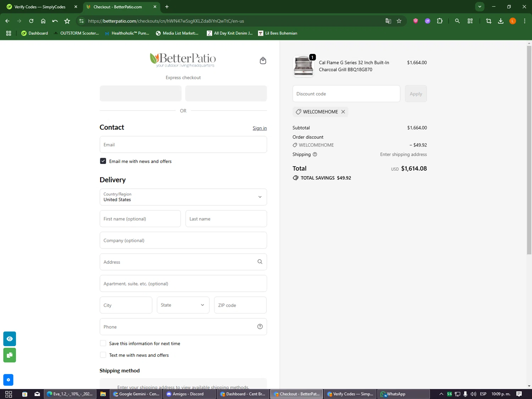Screen dimensions: 532x399
Task: Remove the WELCOMEHOME discount tag
Action: 343,112
